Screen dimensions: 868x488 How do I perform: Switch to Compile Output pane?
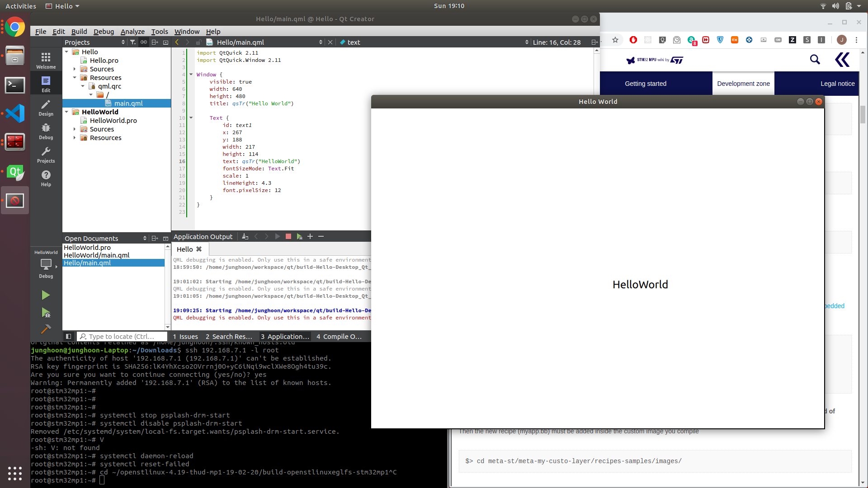click(x=339, y=336)
